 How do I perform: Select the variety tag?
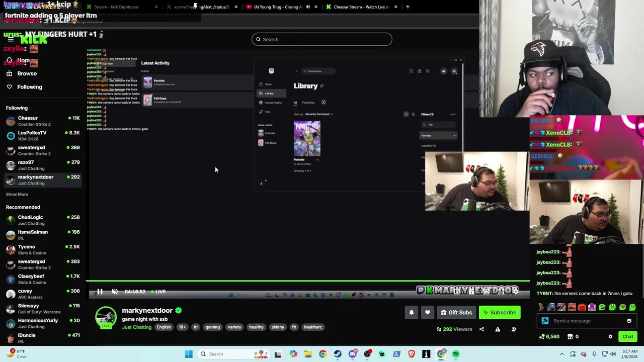click(234, 327)
